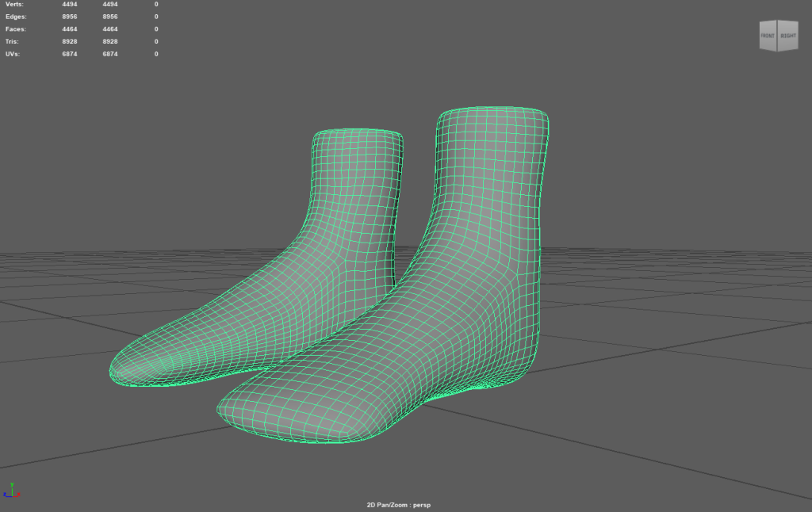Screen dimensions: 812x512
Task: Click the first 6874 UVs count value
Action: 70,54
